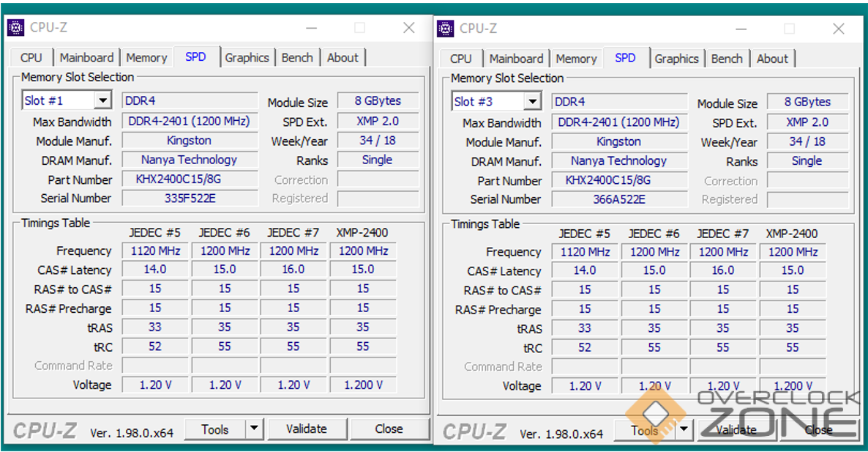Switch to the Mainboard tab in left window
Screen dimensions: 868x452
(x=86, y=58)
